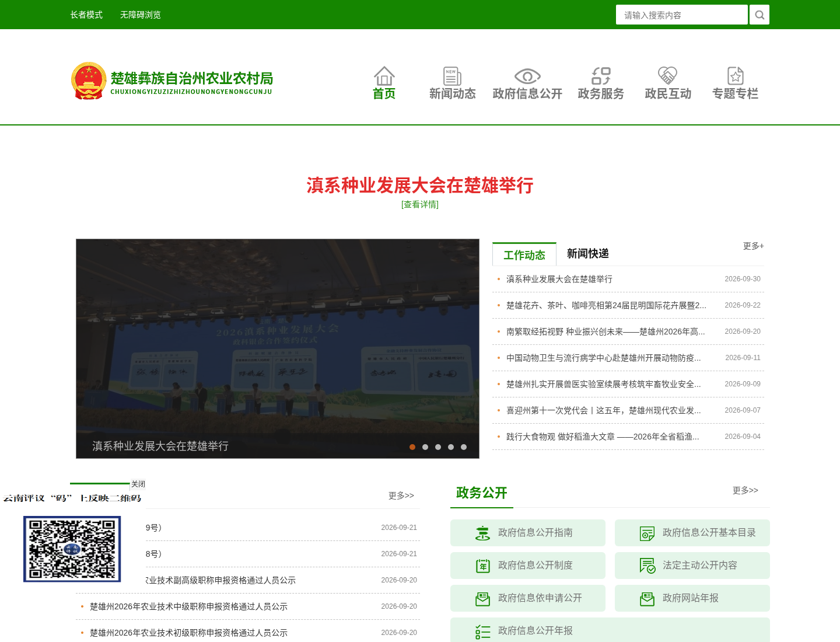Screen dimensions: 840x642
Task: Click 政民互动 handshake heart icon
Action: [668, 76]
